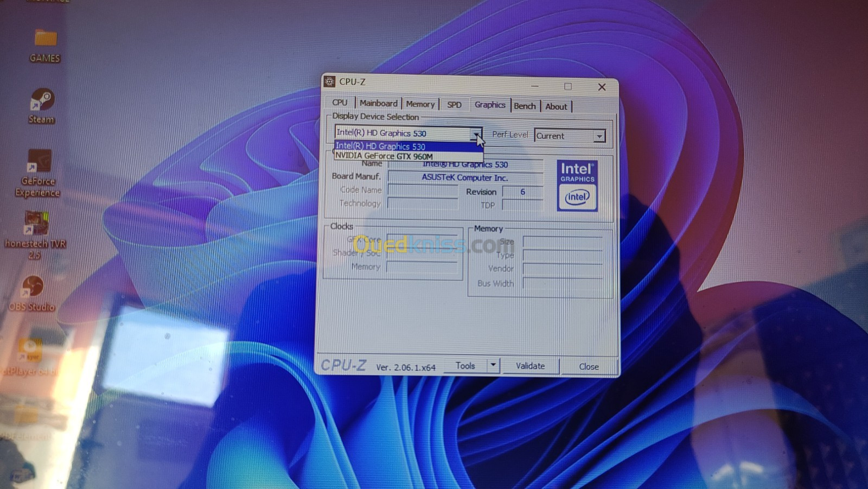The image size is (868, 489).
Task: Click the Clocks Memory field
Action: [422, 267]
